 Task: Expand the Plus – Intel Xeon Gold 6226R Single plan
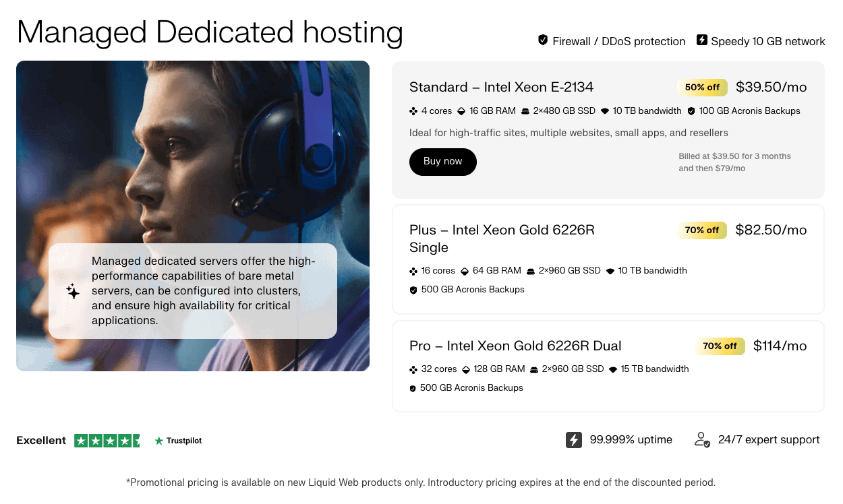[502, 239]
